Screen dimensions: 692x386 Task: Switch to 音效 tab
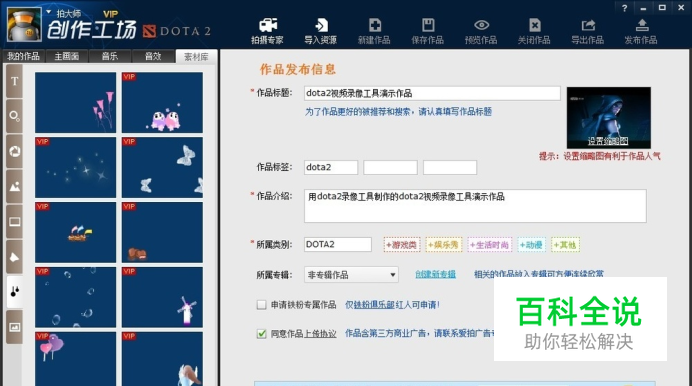click(x=153, y=56)
